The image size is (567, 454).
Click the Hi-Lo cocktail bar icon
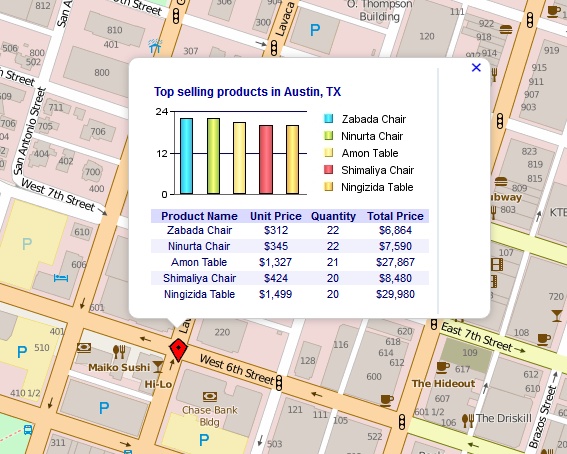coord(158,366)
